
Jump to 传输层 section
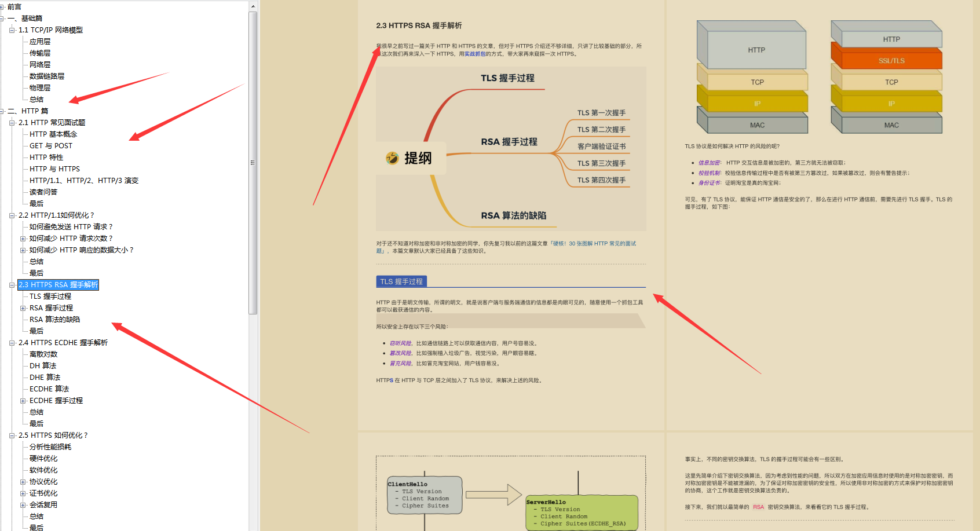coord(40,53)
